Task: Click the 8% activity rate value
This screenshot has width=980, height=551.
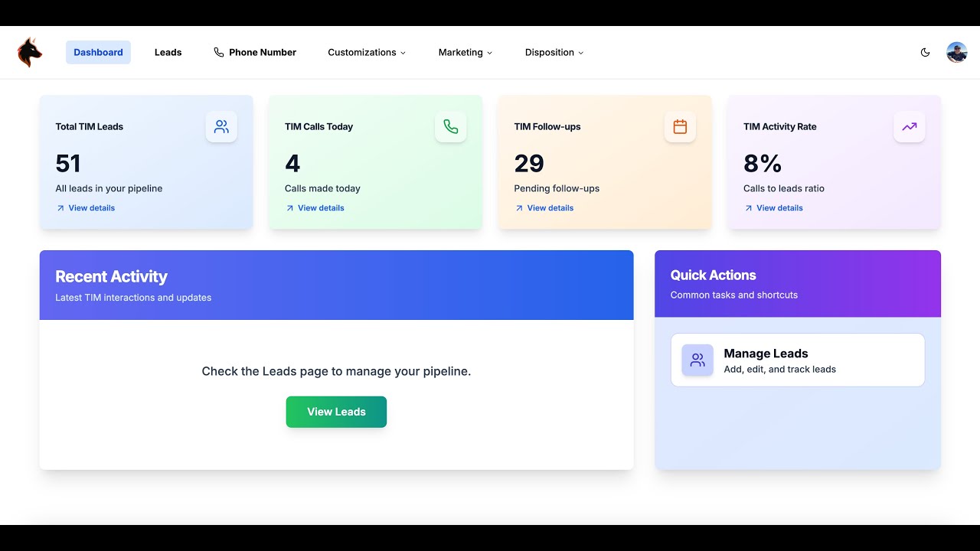Action: tap(763, 163)
